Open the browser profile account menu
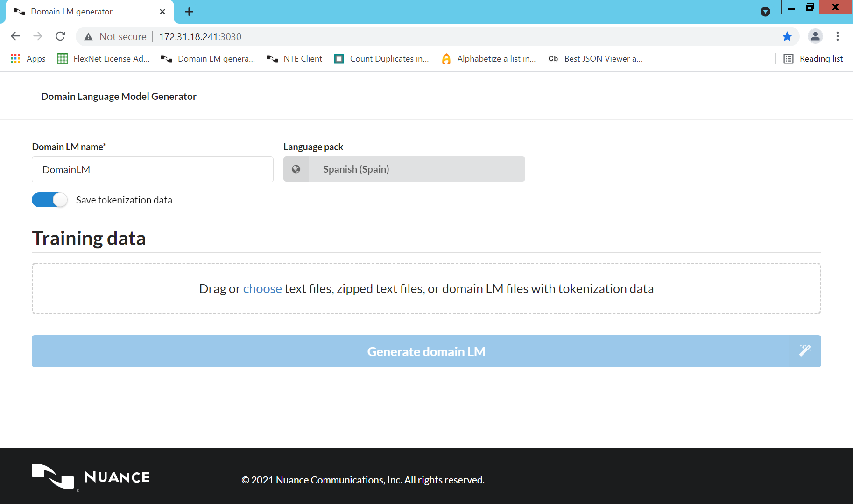Screen dimensions: 853x504 (x=815, y=36)
